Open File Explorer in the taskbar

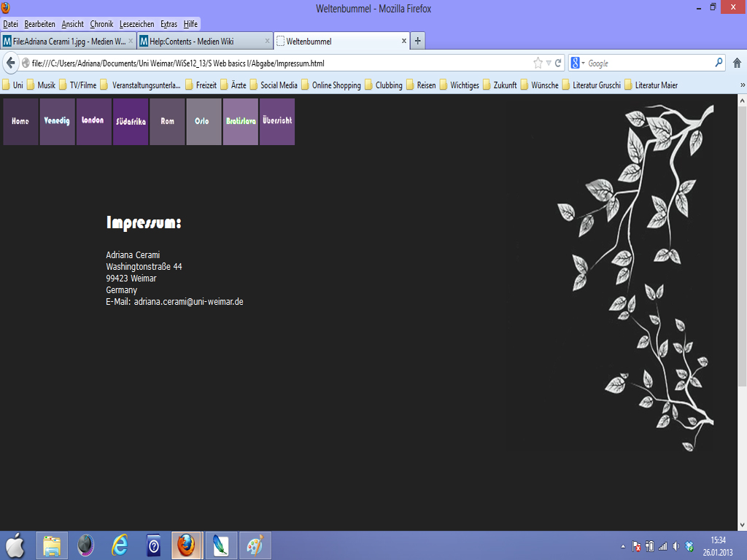[52, 545]
